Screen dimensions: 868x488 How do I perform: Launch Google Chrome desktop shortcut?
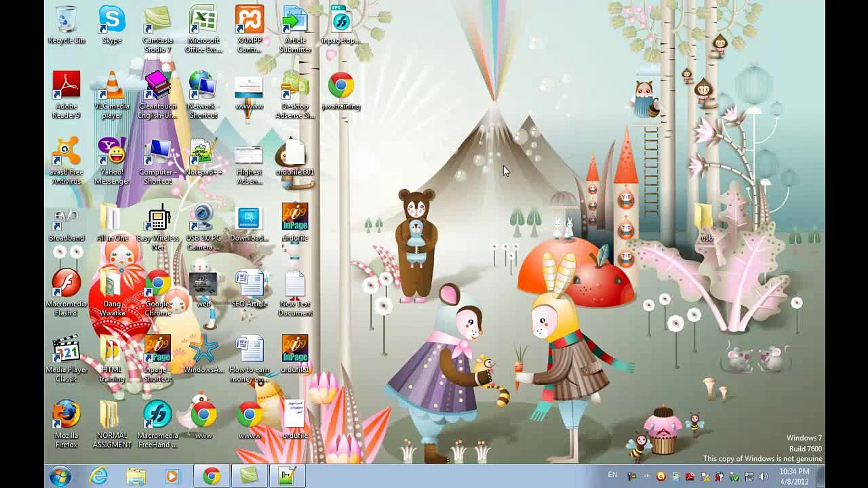coord(157,292)
